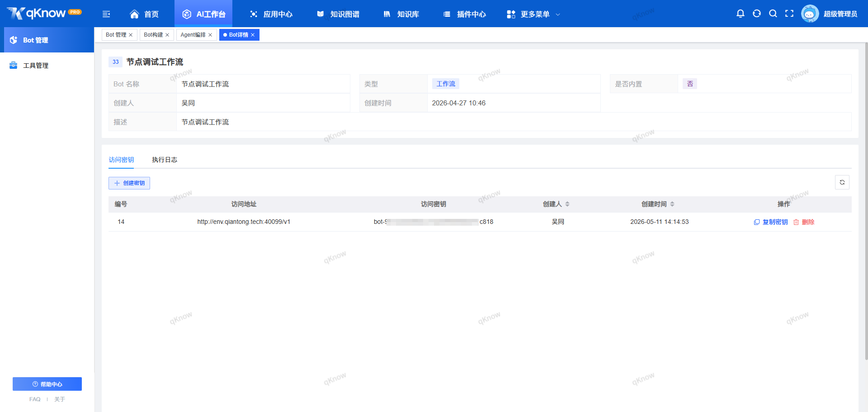The width and height of the screenshot is (868, 412).
Task: Open the 首页 home menu
Action: [144, 14]
